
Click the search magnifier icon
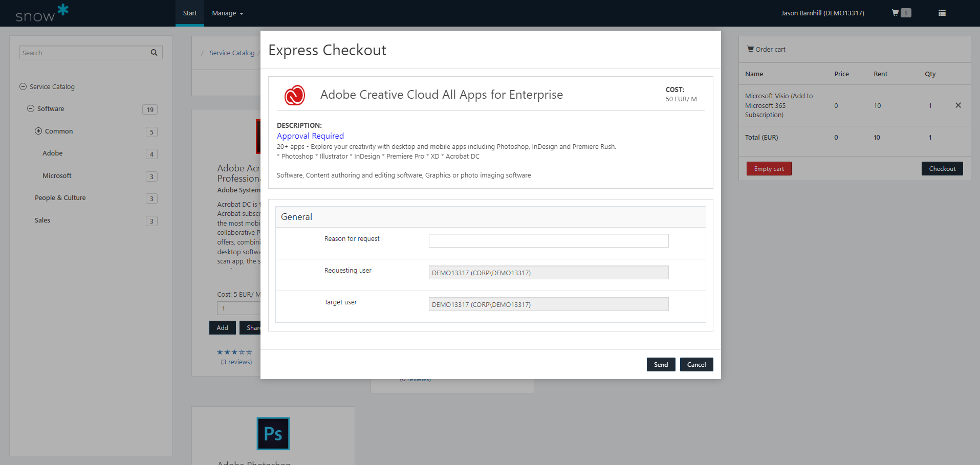(154, 53)
